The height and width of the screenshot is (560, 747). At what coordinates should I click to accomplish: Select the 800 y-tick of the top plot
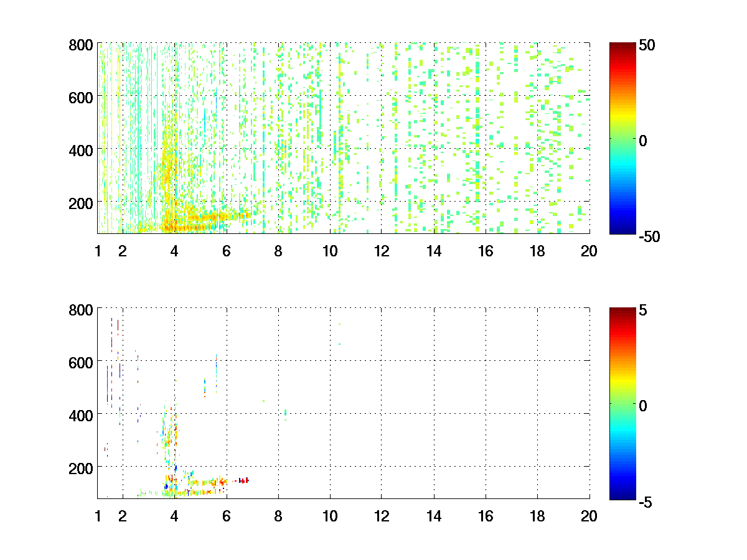coord(82,45)
